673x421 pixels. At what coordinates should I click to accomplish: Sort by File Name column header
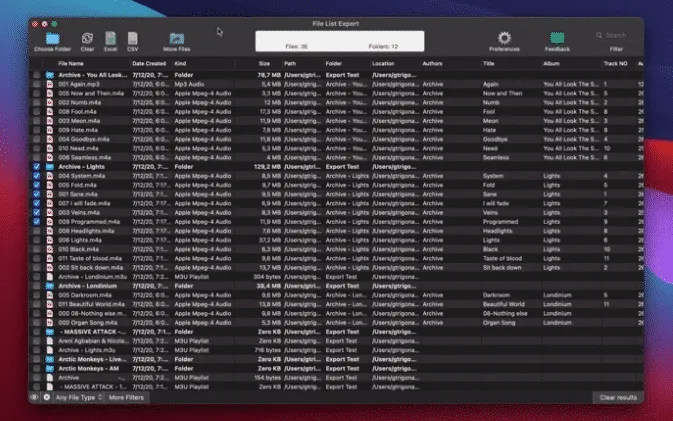click(71, 64)
